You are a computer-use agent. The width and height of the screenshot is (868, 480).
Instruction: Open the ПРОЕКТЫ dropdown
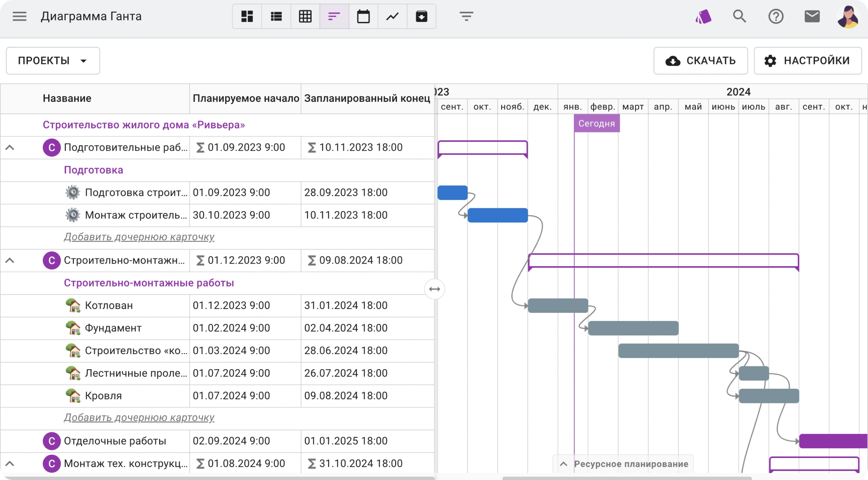coord(53,61)
